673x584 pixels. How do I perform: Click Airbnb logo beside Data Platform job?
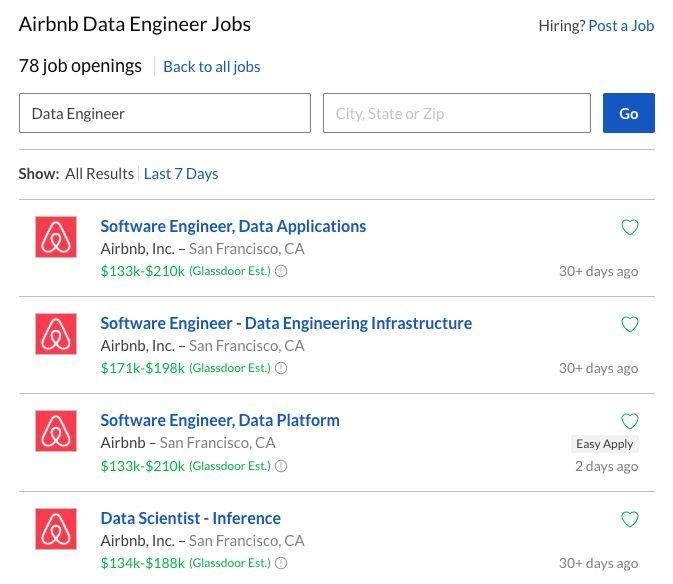pos(56,431)
